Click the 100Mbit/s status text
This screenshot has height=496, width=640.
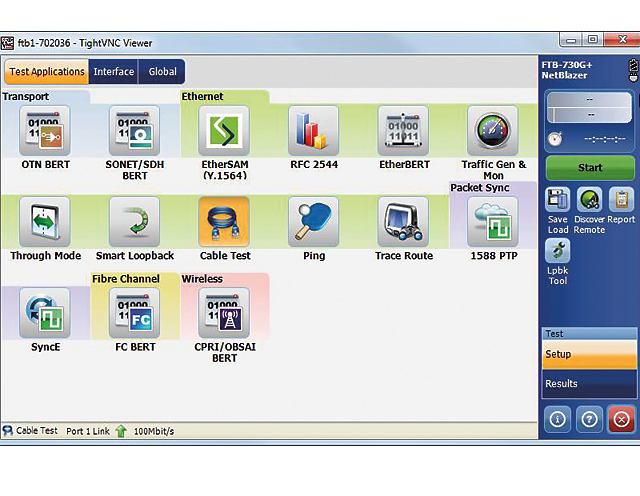click(x=154, y=431)
